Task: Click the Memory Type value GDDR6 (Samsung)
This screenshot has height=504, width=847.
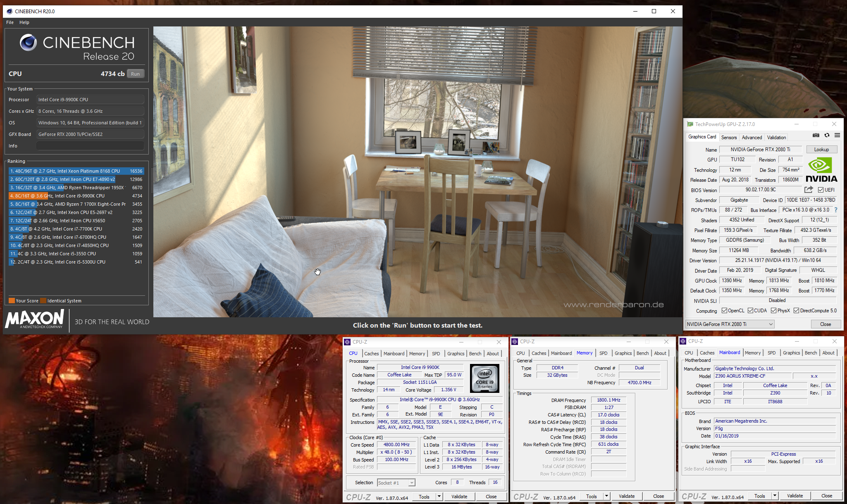Action: (x=745, y=240)
